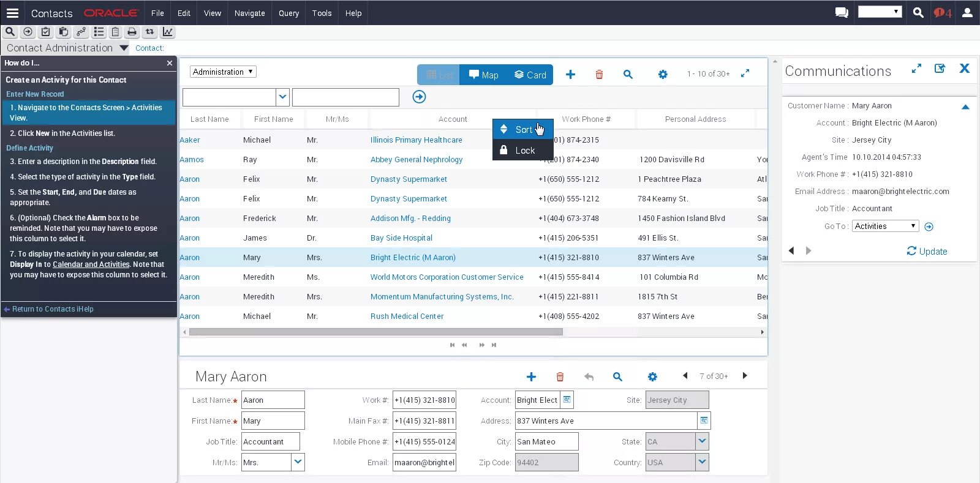Open the Query menu
This screenshot has width=980, height=483.
(288, 13)
